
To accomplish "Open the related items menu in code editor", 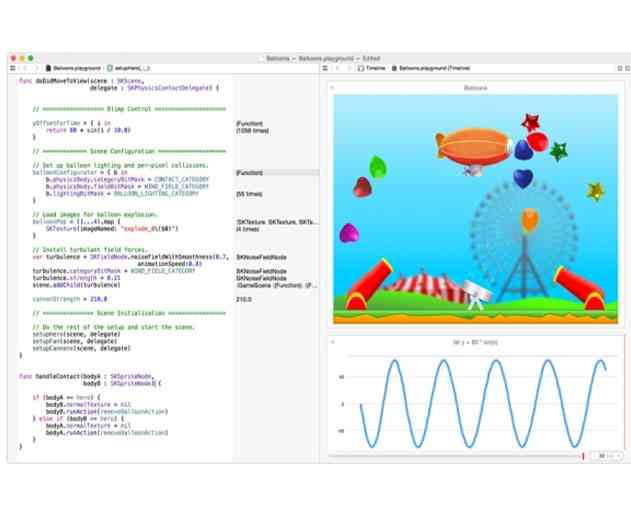I will click(12, 68).
